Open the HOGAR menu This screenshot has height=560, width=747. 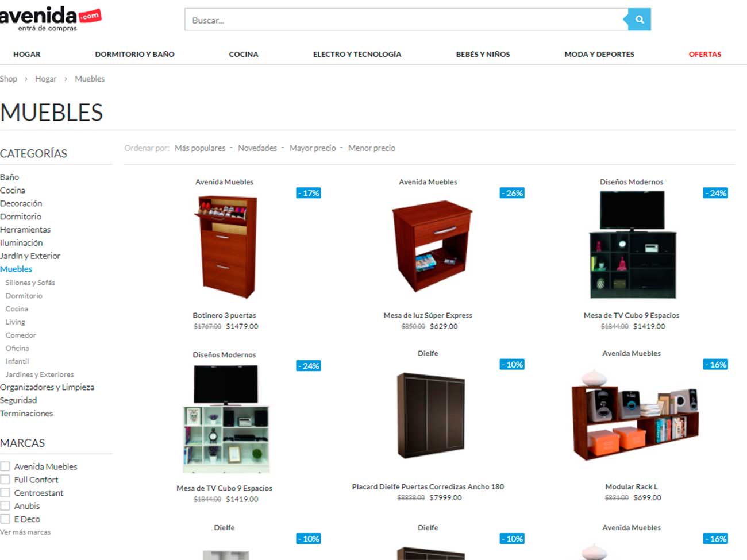27,54
